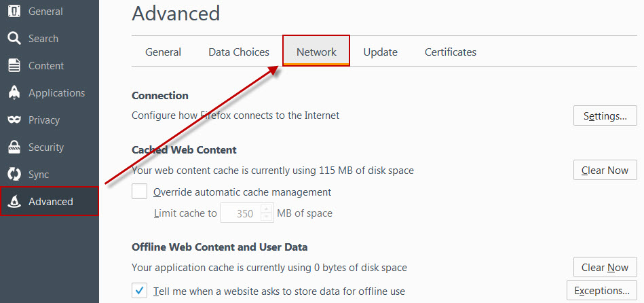Increase cache limit with the up arrow
The width and height of the screenshot is (644, 303).
pyautogui.click(x=267, y=209)
